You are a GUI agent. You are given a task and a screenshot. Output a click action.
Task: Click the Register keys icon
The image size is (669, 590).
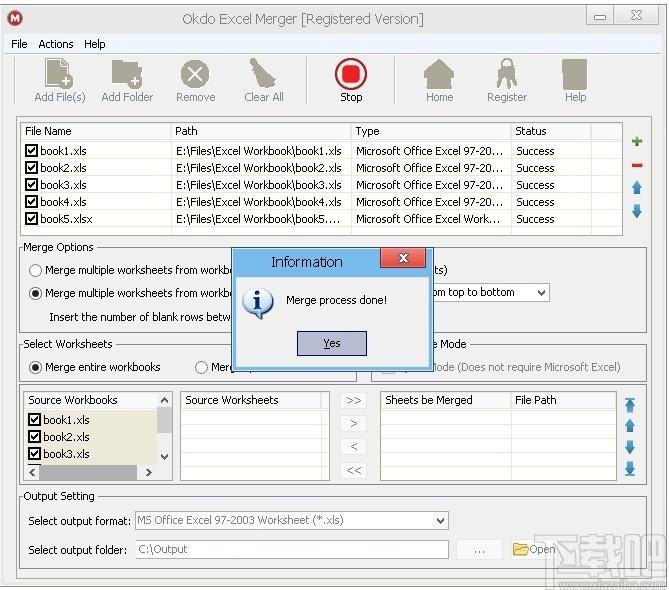click(x=506, y=76)
